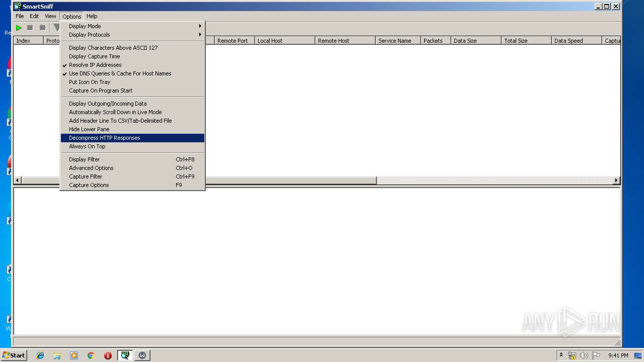Image resolution: width=644 pixels, height=362 pixels.
Task: Click the taskbar clock 9:41 PM
Action: pos(618,355)
